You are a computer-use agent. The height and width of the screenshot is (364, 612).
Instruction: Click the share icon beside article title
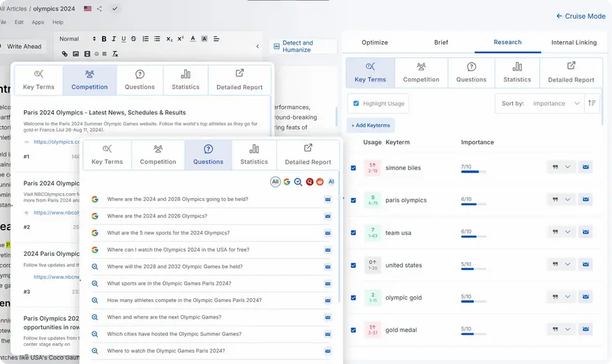pos(100,8)
